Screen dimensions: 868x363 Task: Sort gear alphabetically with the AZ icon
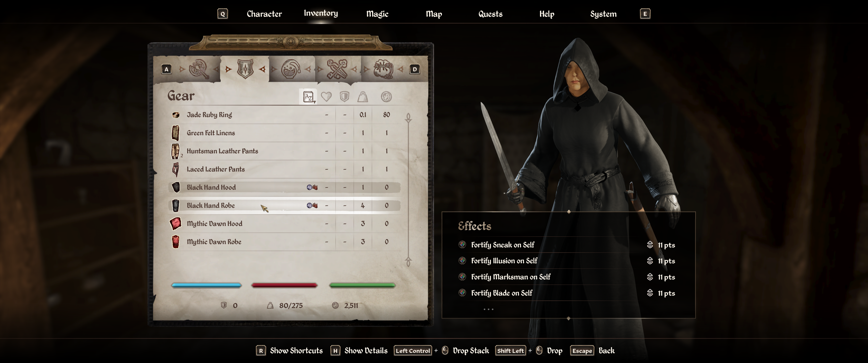pyautogui.click(x=308, y=97)
